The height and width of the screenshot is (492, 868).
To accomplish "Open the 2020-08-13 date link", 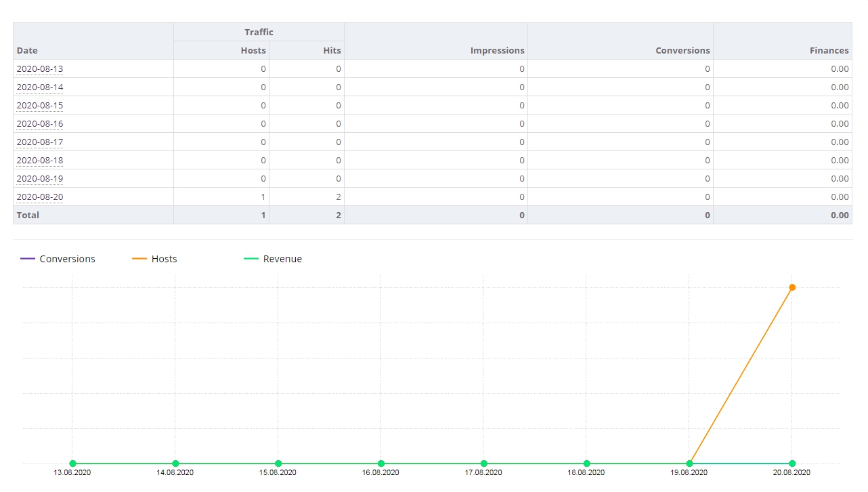I will click(40, 69).
